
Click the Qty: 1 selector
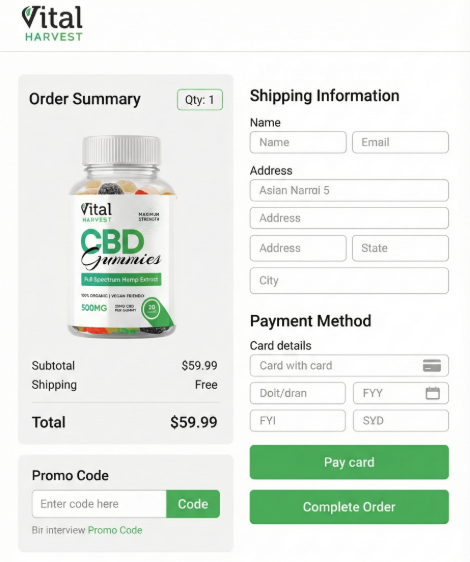(x=200, y=100)
